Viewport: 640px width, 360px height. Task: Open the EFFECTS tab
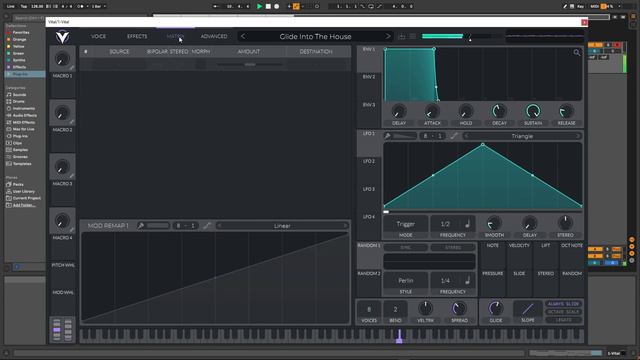[137, 36]
